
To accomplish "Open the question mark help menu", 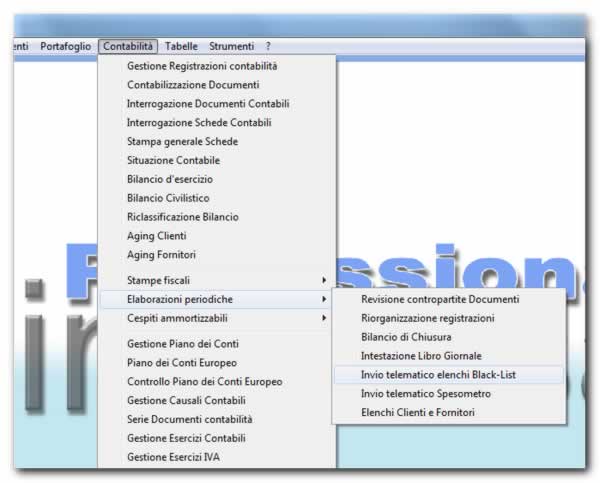I will click(x=268, y=46).
